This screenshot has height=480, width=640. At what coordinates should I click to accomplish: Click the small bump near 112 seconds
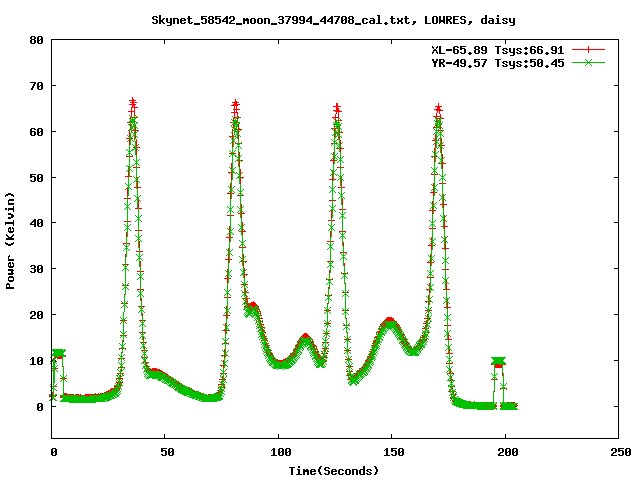(x=306, y=338)
